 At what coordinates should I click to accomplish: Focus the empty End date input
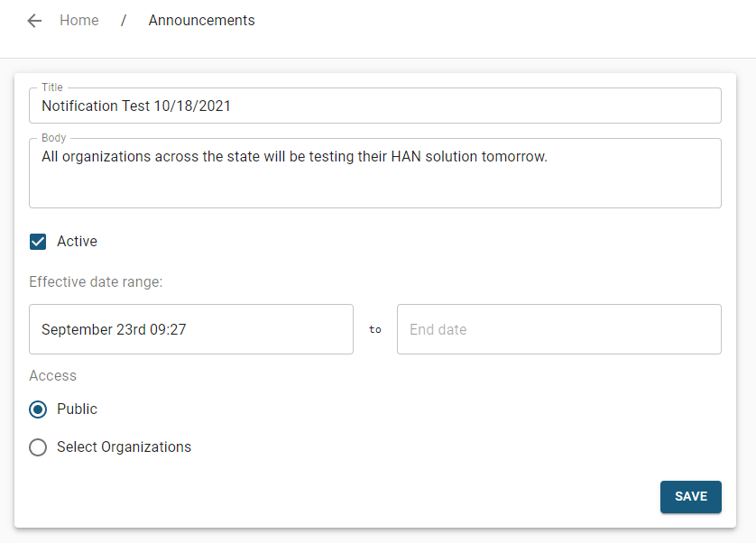click(x=558, y=328)
